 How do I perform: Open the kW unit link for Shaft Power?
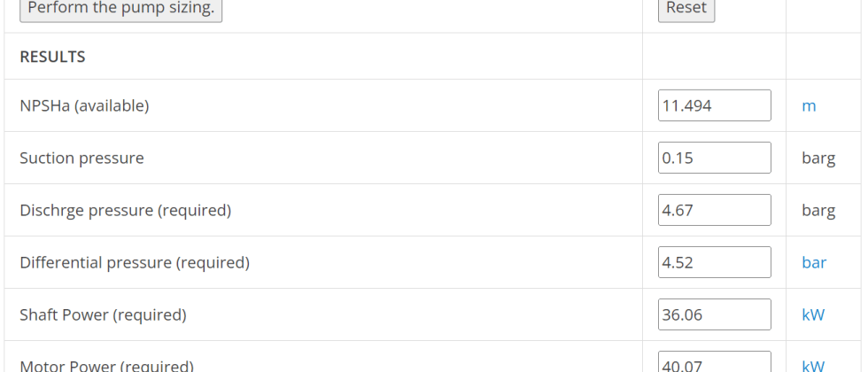(813, 315)
